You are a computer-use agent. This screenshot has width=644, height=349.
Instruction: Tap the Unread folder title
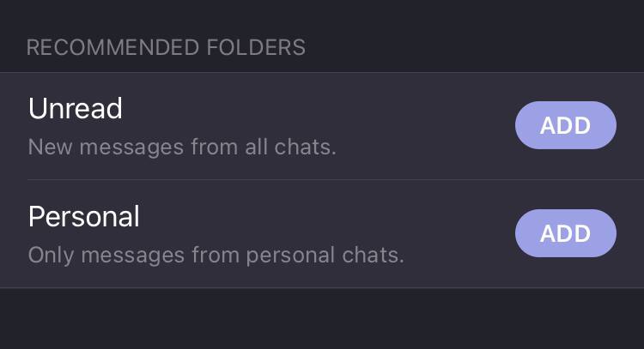pos(76,109)
